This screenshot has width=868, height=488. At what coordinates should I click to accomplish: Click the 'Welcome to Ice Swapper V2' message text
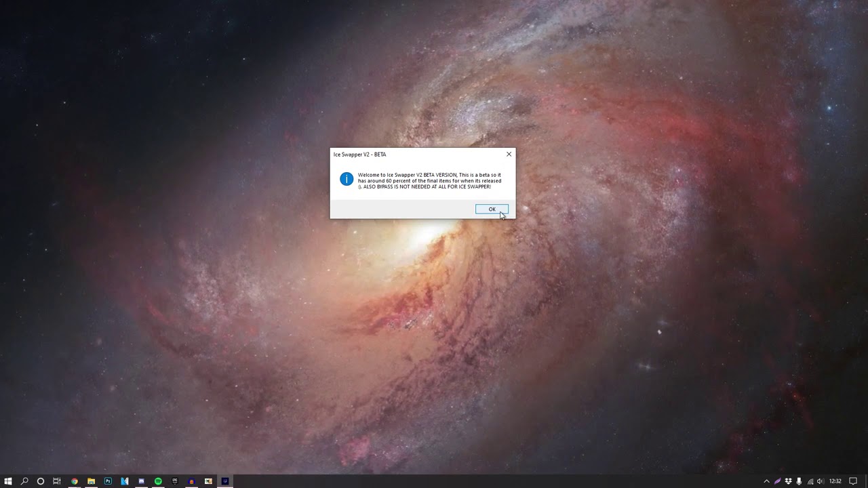tap(430, 180)
